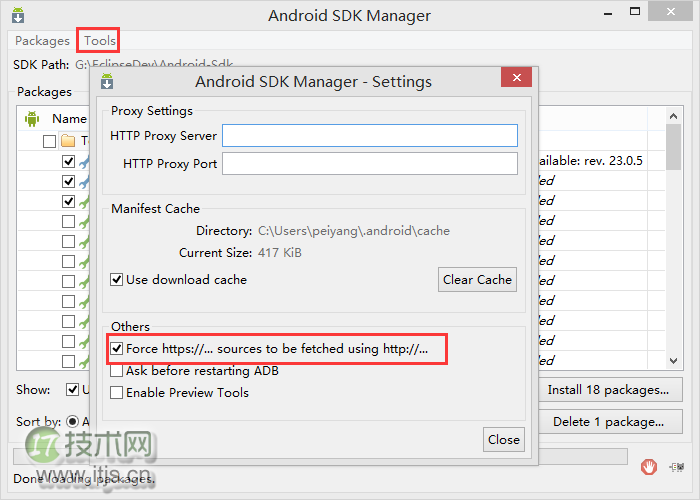Click the folder icon in package tree
This screenshot has width=700, height=500.
(x=68, y=141)
